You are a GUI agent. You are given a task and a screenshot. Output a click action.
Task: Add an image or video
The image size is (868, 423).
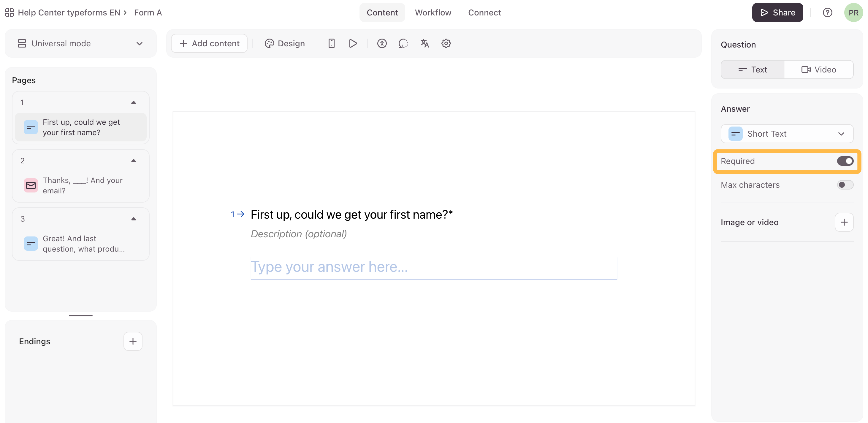pyautogui.click(x=844, y=222)
